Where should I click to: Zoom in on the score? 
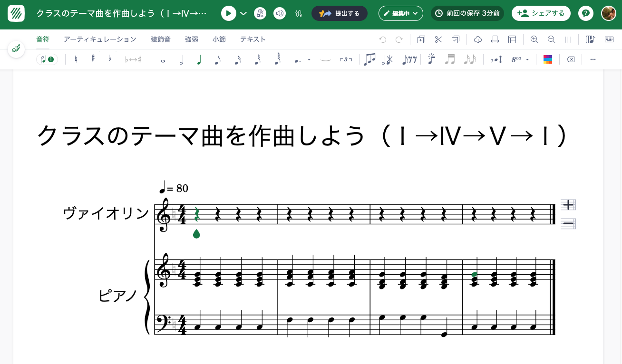[534, 39]
